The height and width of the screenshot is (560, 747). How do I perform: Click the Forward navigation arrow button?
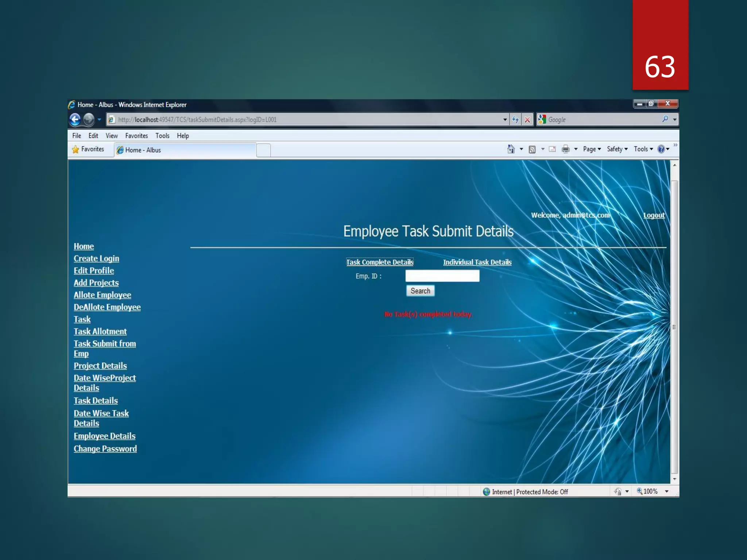pos(89,119)
